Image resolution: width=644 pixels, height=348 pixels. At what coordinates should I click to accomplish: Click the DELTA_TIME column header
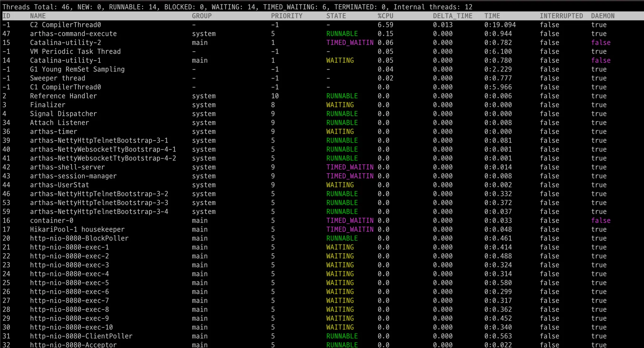(452, 16)
